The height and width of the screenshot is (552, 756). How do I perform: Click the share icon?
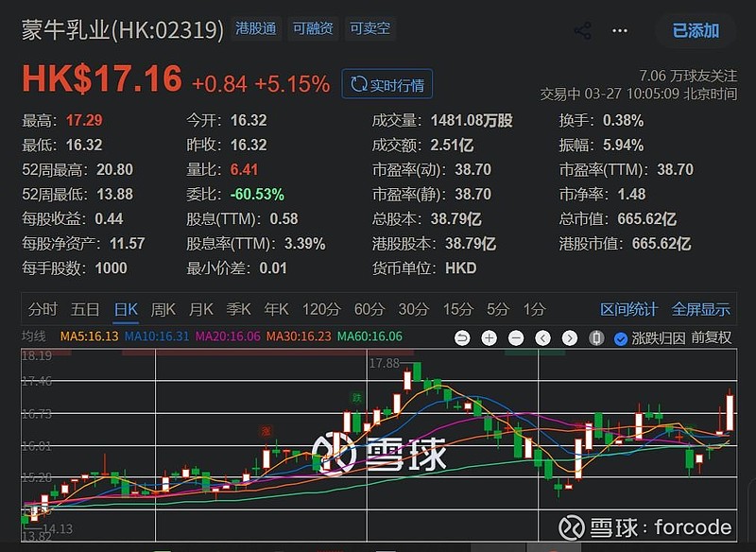583,31
